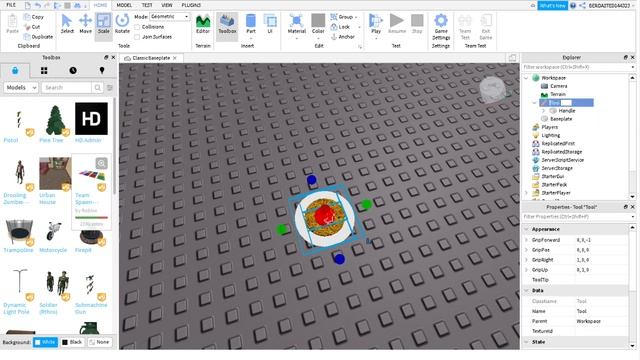Open the Toolbox creations bulb tab

pos(102,71)
